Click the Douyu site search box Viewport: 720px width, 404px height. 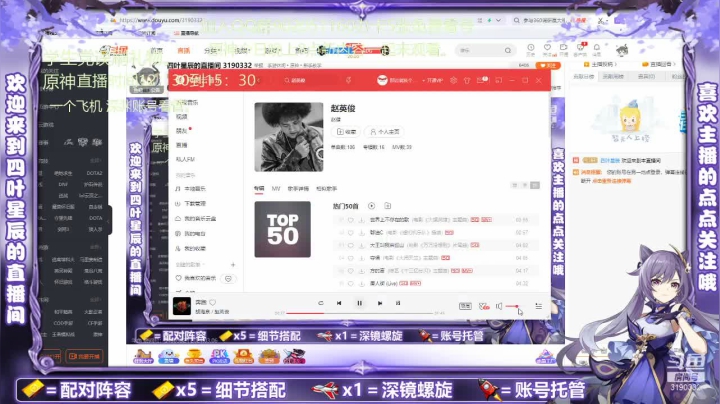pos(484,50)
